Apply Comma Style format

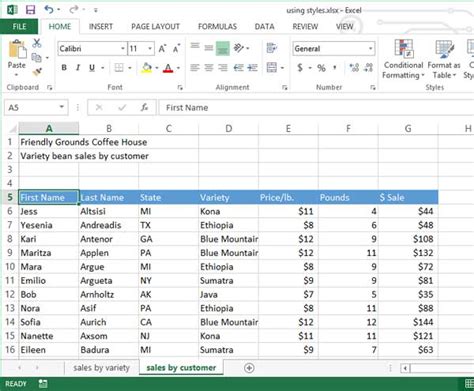pos(334,68)
